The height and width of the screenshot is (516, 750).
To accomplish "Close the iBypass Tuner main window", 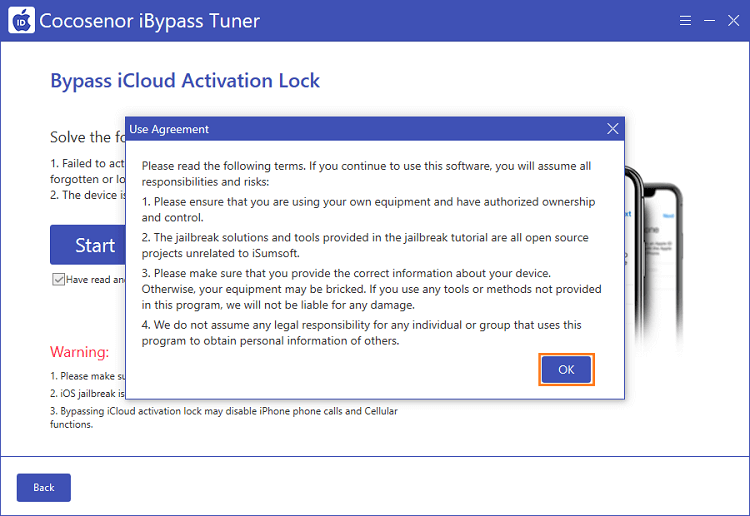I will (x=733, y=21).
